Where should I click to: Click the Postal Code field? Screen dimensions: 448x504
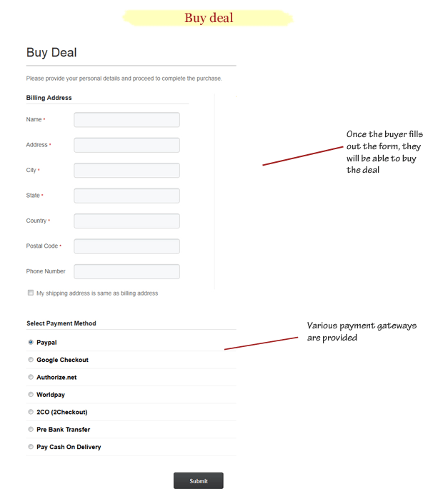(126, 246)
